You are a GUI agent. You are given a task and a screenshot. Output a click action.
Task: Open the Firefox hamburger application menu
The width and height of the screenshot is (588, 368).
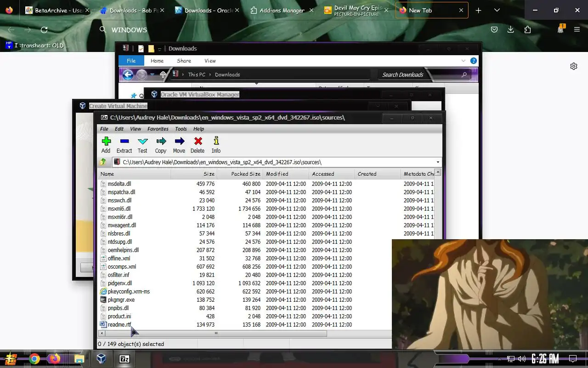point(577,30)
